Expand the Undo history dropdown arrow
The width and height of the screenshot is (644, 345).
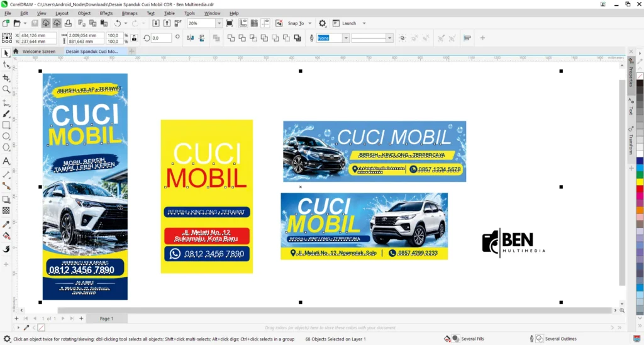coord(126,23)
